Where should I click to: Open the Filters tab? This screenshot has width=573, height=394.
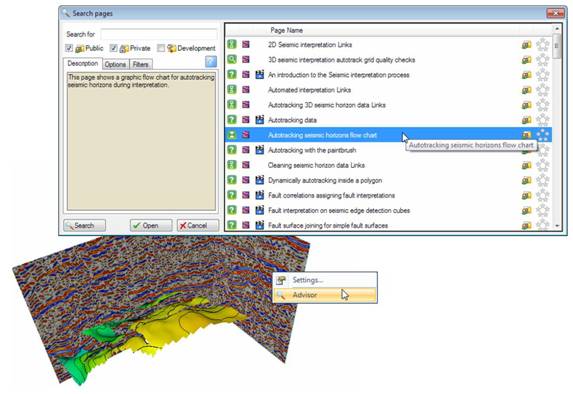coord(141,64)
